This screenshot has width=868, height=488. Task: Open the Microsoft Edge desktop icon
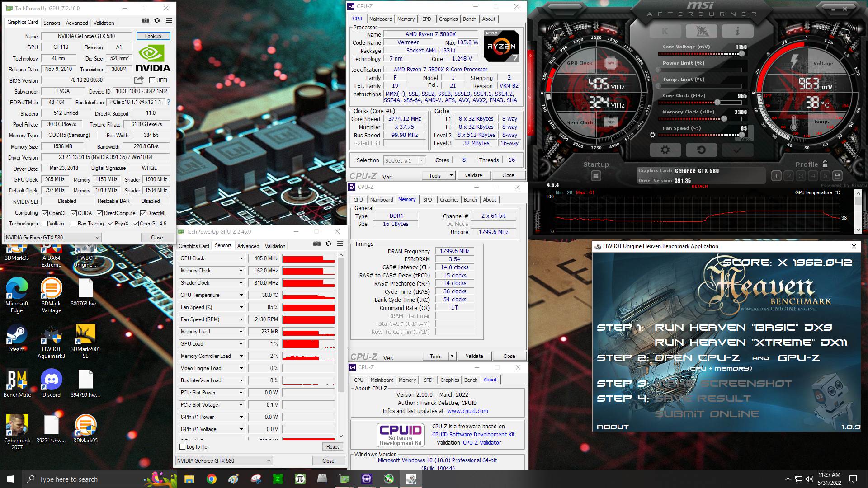point(17,295)
